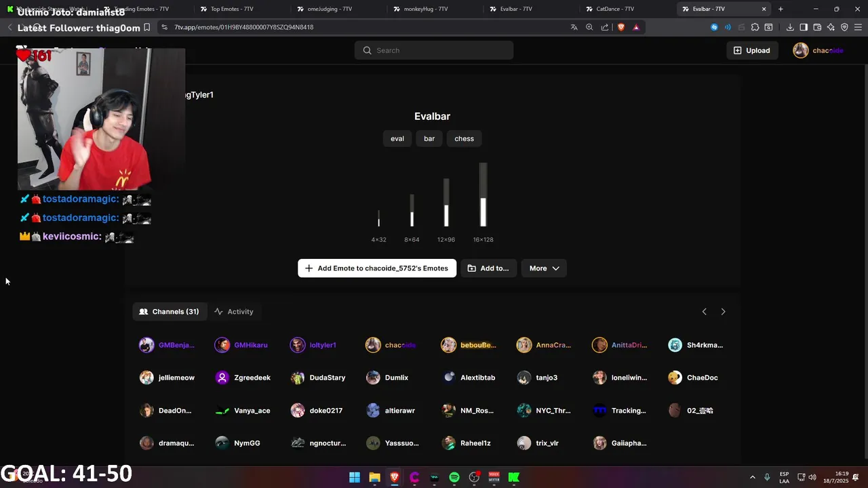This screenshot has height=488, width=868.
Task: Open Voicemeeter from taskbar
Action: (494, 477)
